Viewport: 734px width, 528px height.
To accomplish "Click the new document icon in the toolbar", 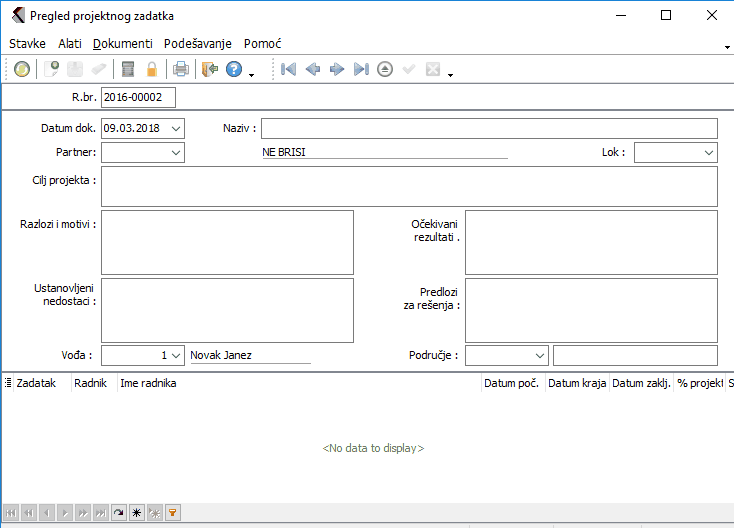I will coord(51,69).
